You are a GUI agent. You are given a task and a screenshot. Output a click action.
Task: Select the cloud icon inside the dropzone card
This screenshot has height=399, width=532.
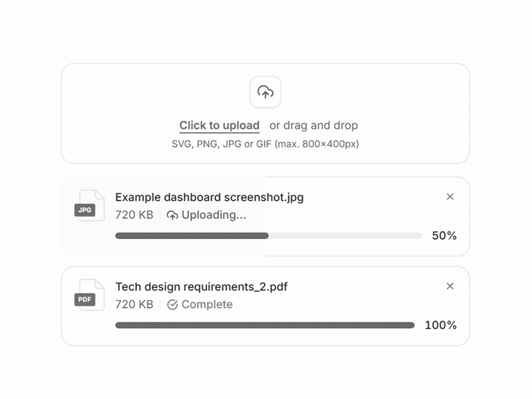(x=265, y=92)
